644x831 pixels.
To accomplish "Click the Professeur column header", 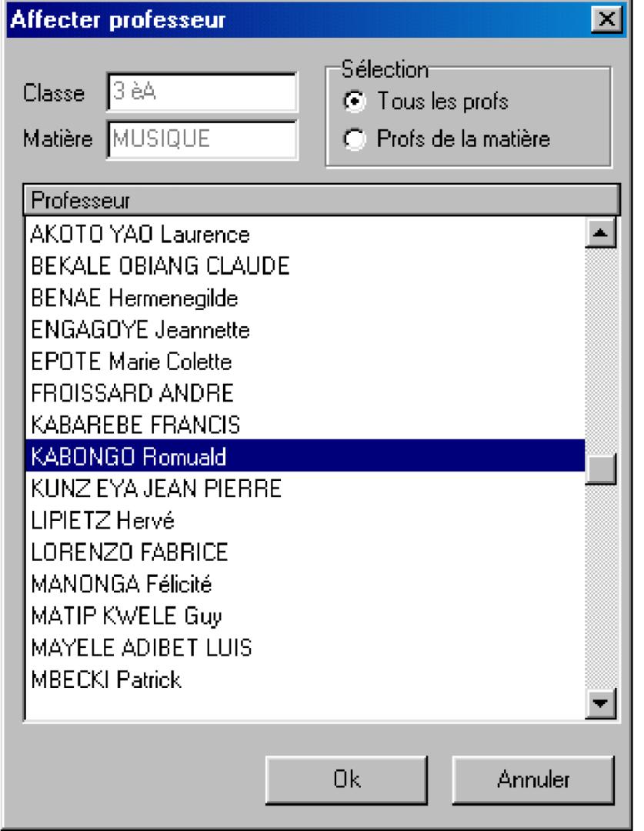I will 322,201.
